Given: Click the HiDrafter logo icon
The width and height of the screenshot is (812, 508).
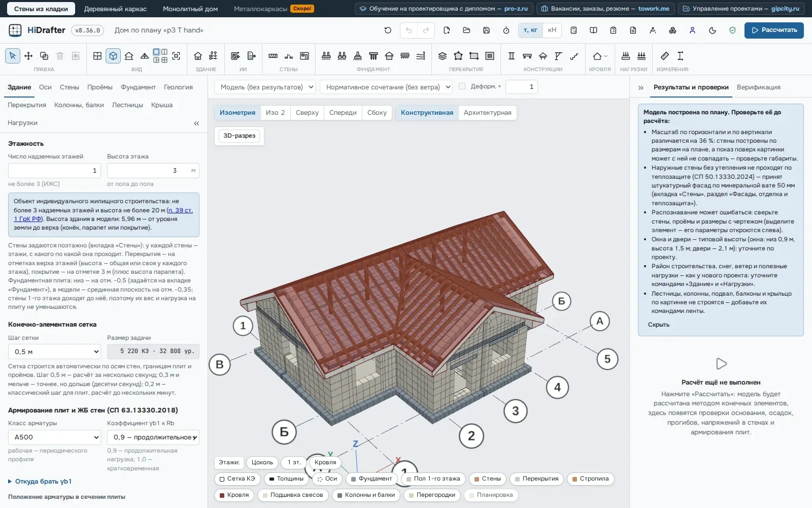Looking at the screenshot, I should 15,30.
